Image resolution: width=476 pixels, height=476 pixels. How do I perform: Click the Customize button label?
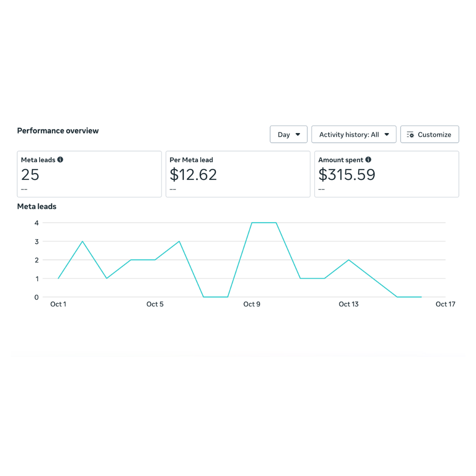pos(434,134)
